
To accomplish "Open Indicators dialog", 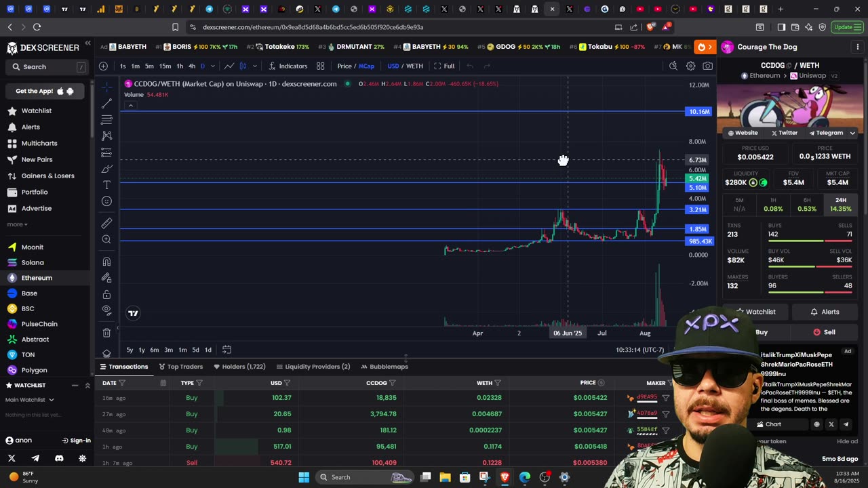I will (288, 66).
